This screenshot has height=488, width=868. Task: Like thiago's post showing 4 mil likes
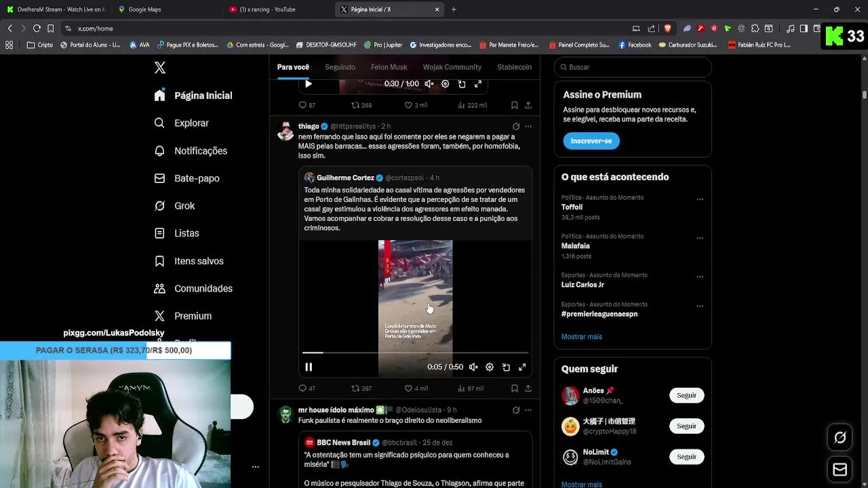(416, 388)
